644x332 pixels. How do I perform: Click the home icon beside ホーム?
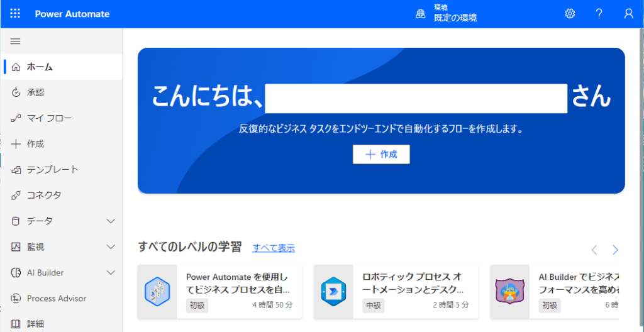(x=16, y=67)
